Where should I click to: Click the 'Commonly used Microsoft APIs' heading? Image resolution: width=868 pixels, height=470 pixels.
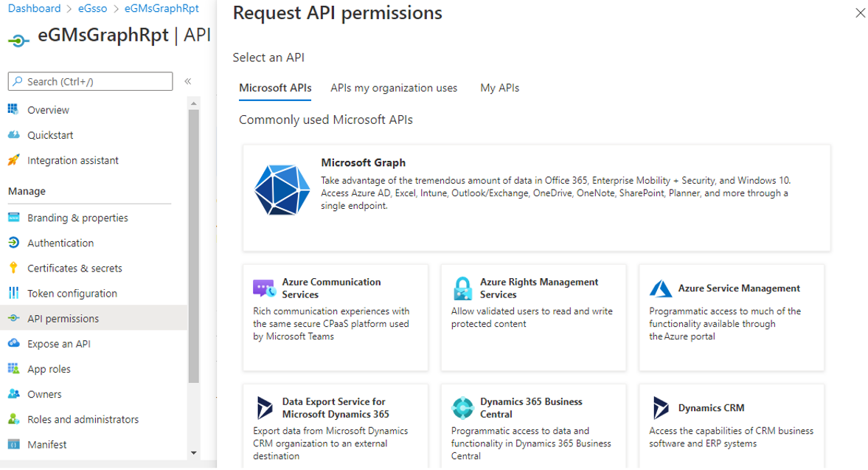[325, 120]
